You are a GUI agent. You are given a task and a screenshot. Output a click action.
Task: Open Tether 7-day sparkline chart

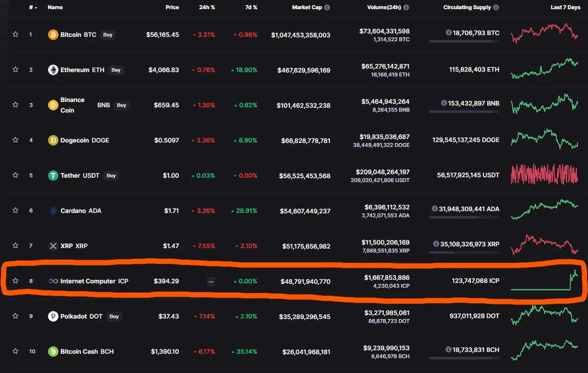coord(544,175)
